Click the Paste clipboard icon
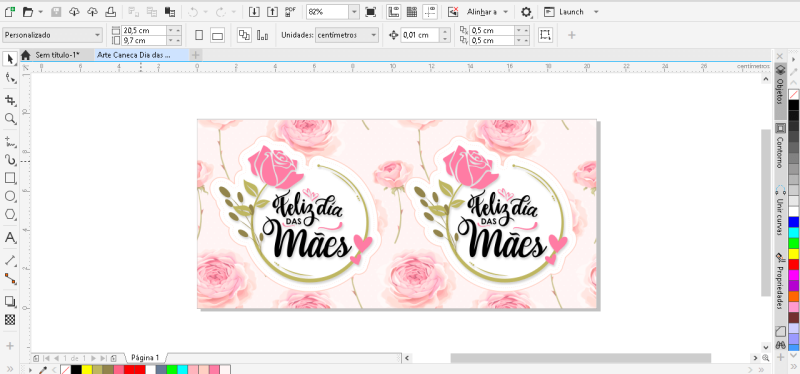This screenshot has height=374, width=800. 170,11
